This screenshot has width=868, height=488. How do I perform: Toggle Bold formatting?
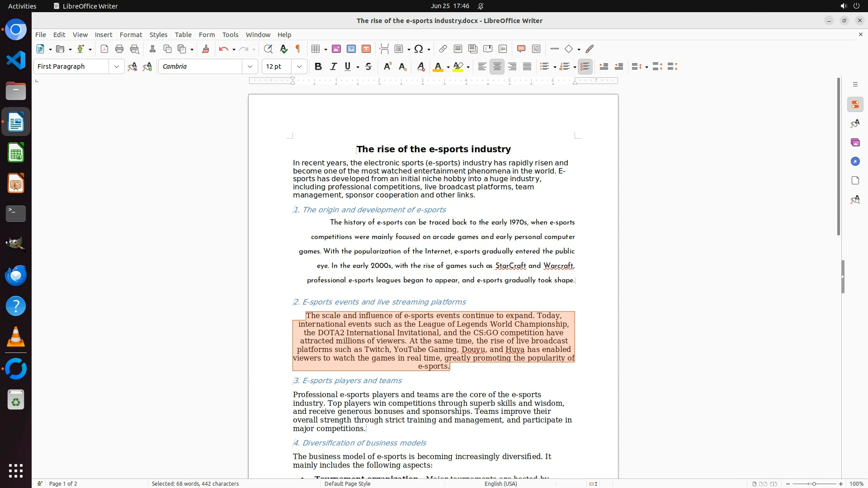(x=318, y=66)
